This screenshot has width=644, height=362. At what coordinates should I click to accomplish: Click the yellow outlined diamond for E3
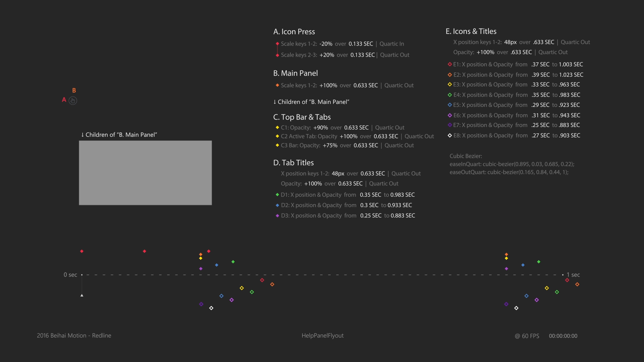click(450, 84)
